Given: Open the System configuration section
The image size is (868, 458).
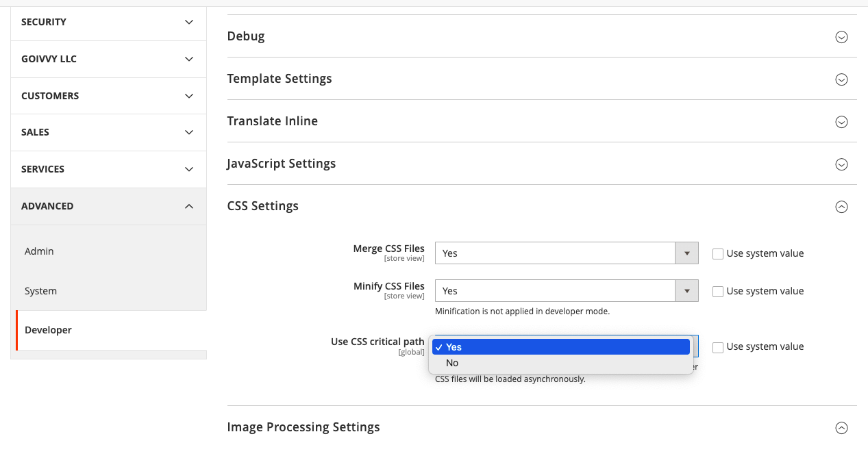Looking at the screenshot, I should 40,290.
